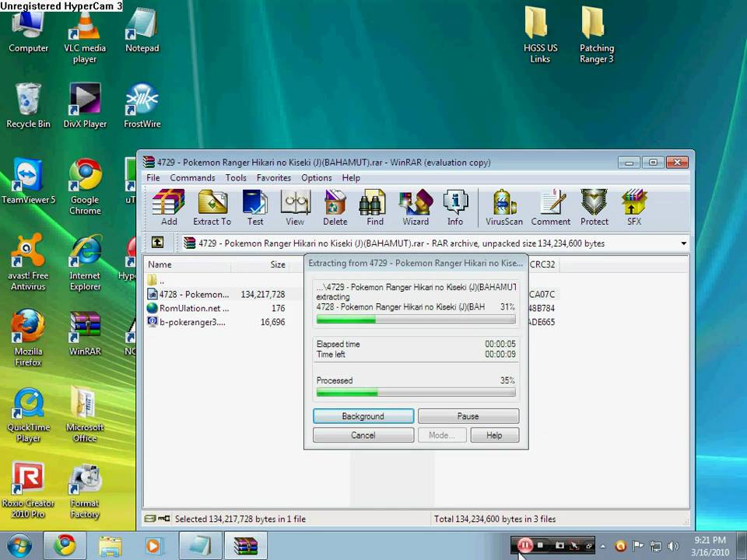Viewport: 747px width, 560px height.
Task: Select the parent folder '..' entry
Action: [x=156, y=281]
